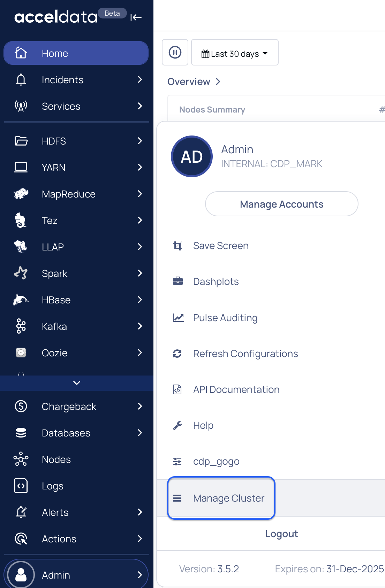Click the Pulse Auditing chart icon
This screenshot has height=588, width=385.
178,317
